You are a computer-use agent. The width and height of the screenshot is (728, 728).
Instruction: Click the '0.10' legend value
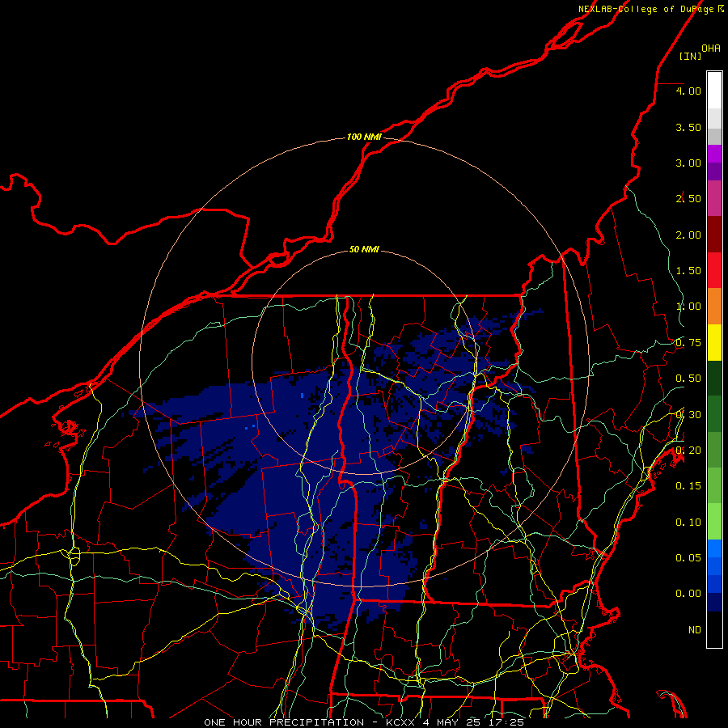[688, 522]
